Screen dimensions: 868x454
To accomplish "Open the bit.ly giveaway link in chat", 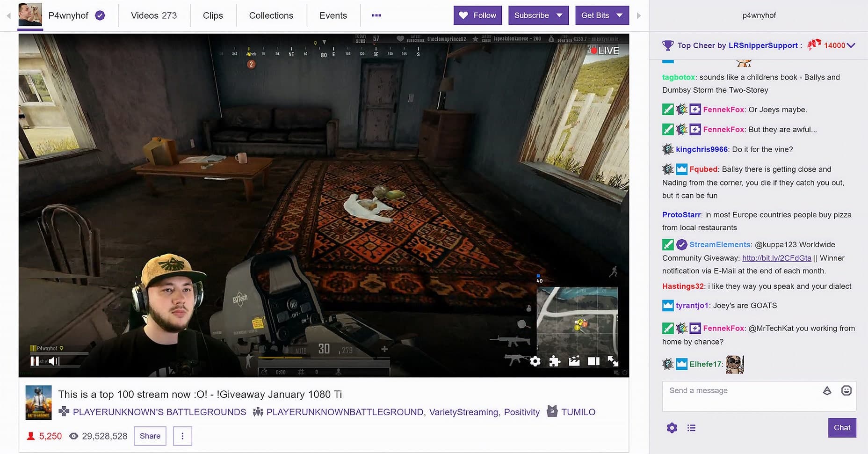I will pyautogui.click(x=776, y=258).
